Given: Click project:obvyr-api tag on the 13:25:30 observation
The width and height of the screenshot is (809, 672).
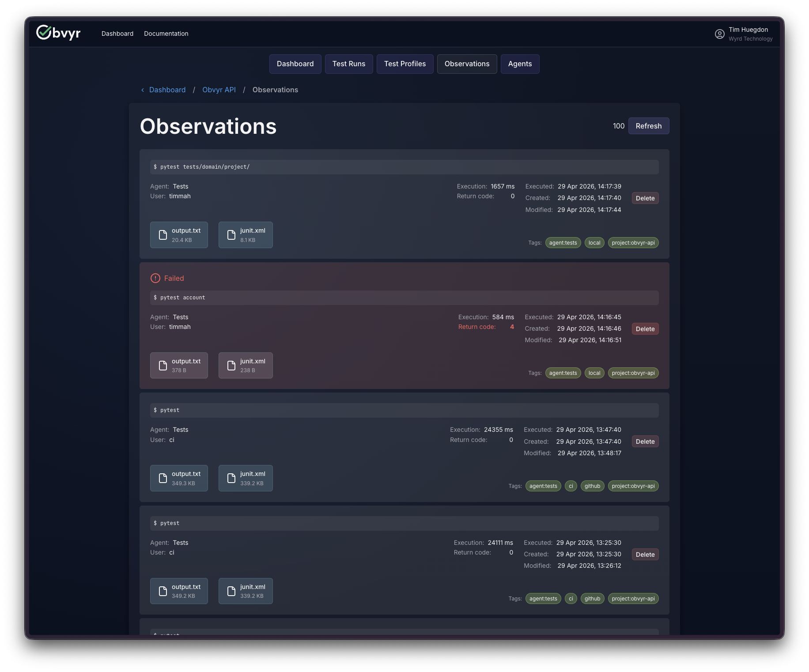Looking at the screenshot, I should coord(633,599).
